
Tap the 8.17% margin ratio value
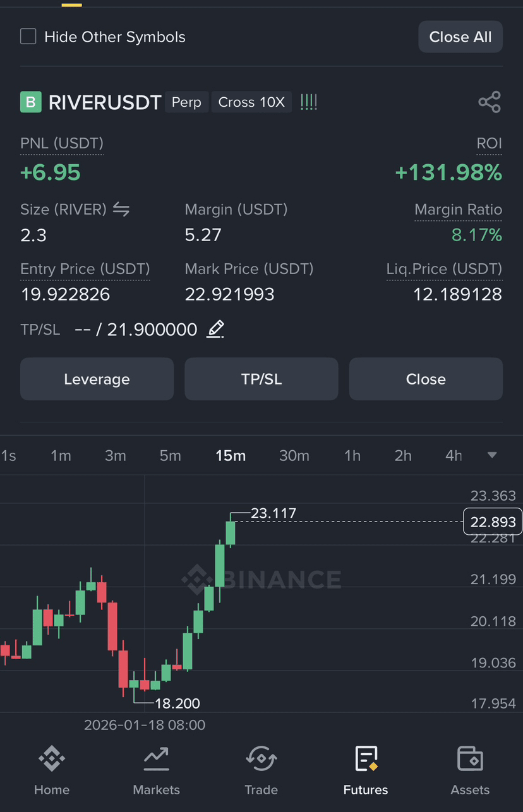click(477, 236)
